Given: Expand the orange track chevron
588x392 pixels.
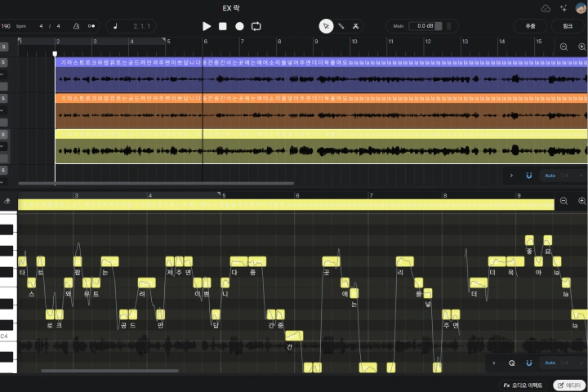Looking at the screenshot, I should [2, 110].
